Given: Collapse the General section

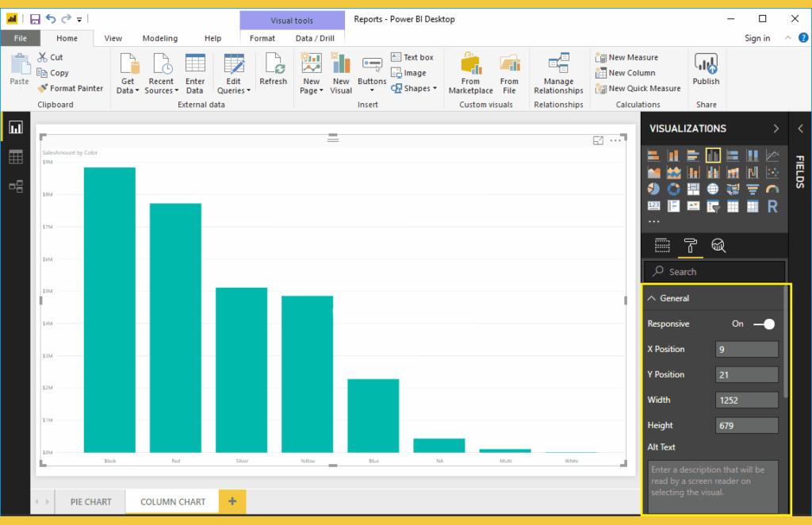Looking at the screenshot, I should 652,298.
